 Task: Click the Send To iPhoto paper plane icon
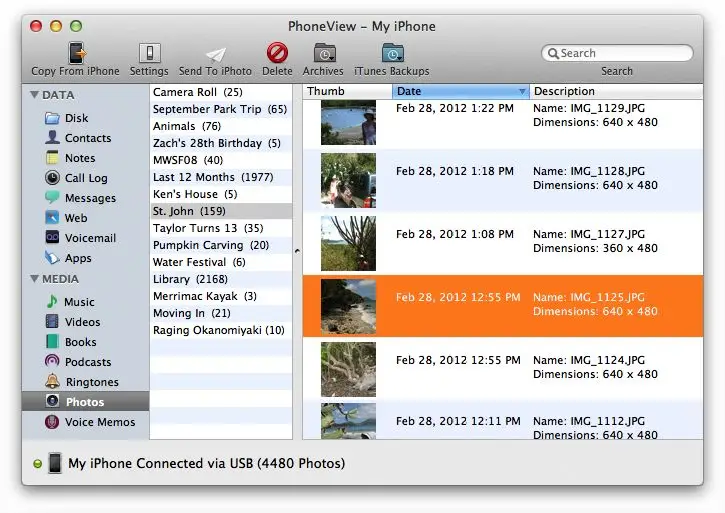pyautogui.click(x=215, y=55)
